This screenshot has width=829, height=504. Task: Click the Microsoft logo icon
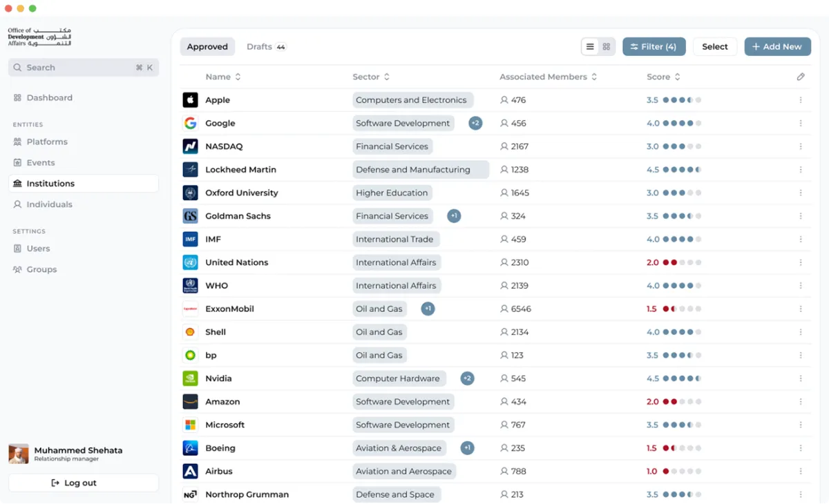pyautogui.click(x=190, y=425)
